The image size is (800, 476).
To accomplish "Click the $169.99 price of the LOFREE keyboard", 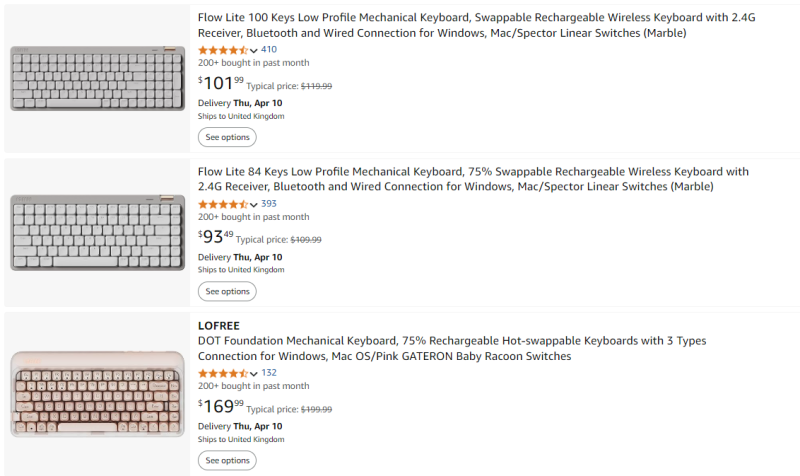I will coord(221,406).
